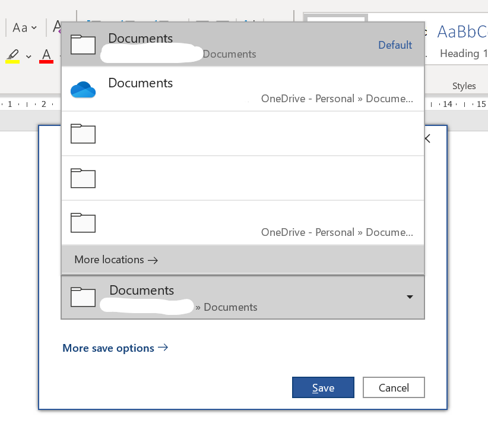Click the Save button
This screenshot has width=488, height=448.
(323, 387)
